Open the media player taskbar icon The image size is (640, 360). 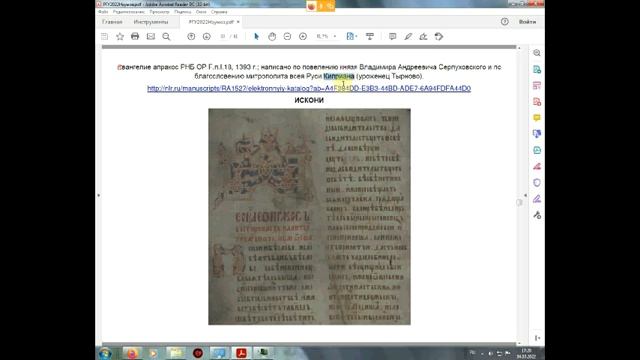[153, 353]
